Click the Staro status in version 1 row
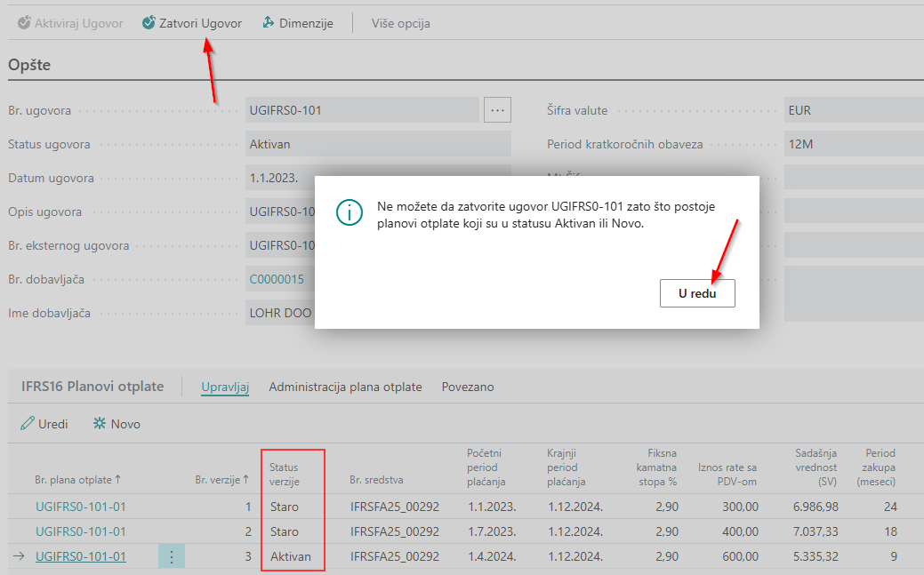Image resolution: width=924 pixels, height=575 pixels. [x=285, y=507]
